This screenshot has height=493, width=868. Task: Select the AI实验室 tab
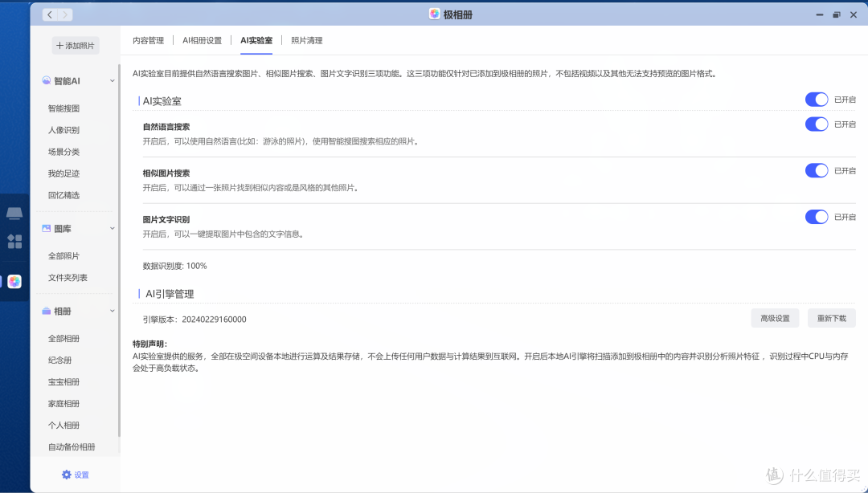256,40
